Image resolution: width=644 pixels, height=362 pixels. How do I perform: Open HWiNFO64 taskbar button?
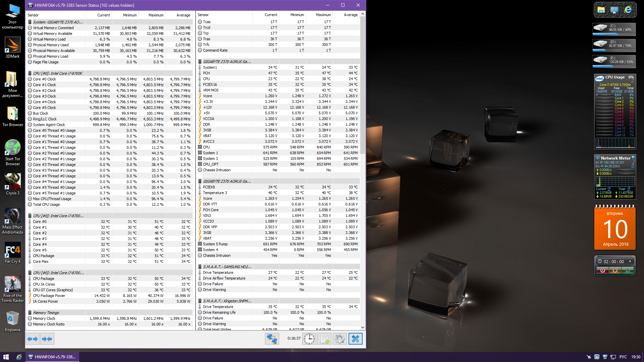(x=52, y=357)
